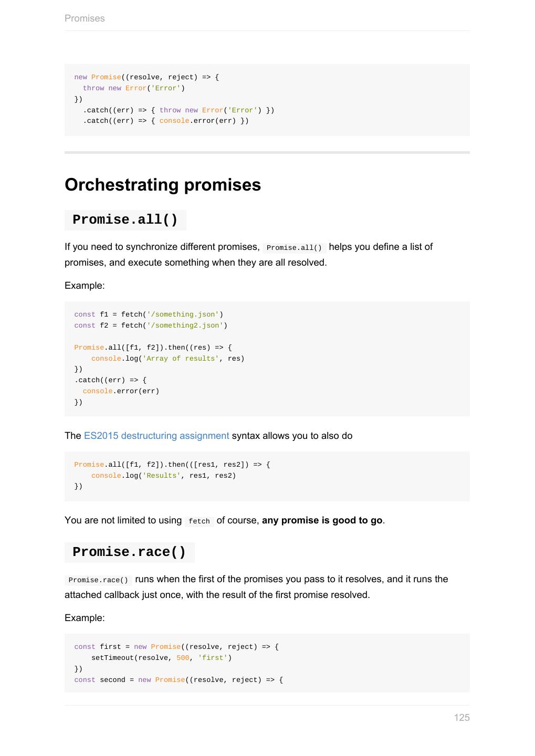
Task: Click page number 125 in footer
Action: point(461,718)
